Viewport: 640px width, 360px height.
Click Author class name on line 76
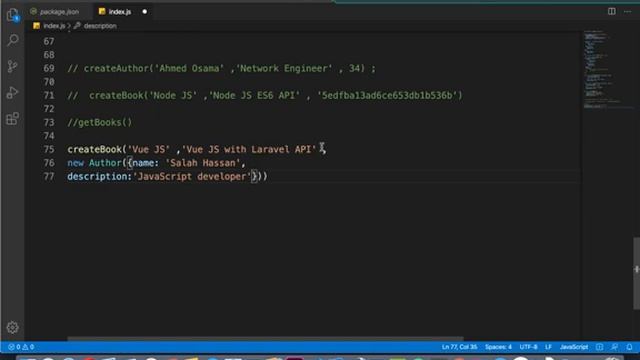coord(105,163)
